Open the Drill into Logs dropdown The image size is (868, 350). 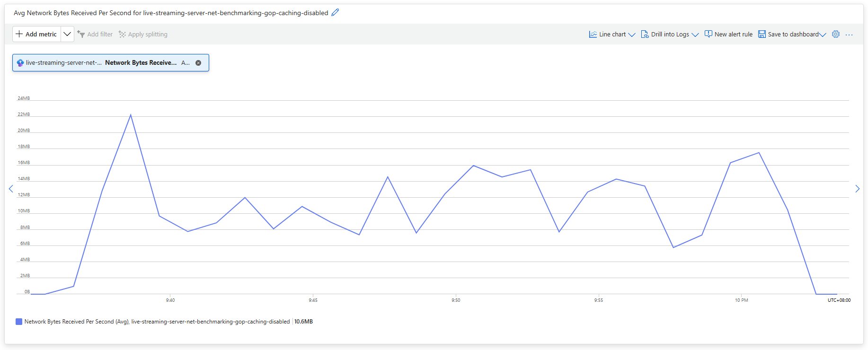click(670, 34)
